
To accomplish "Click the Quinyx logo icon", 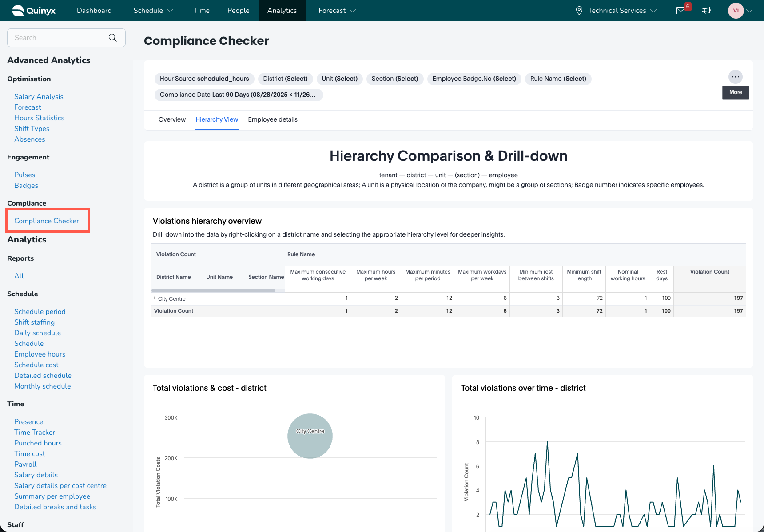I will 18,11.
